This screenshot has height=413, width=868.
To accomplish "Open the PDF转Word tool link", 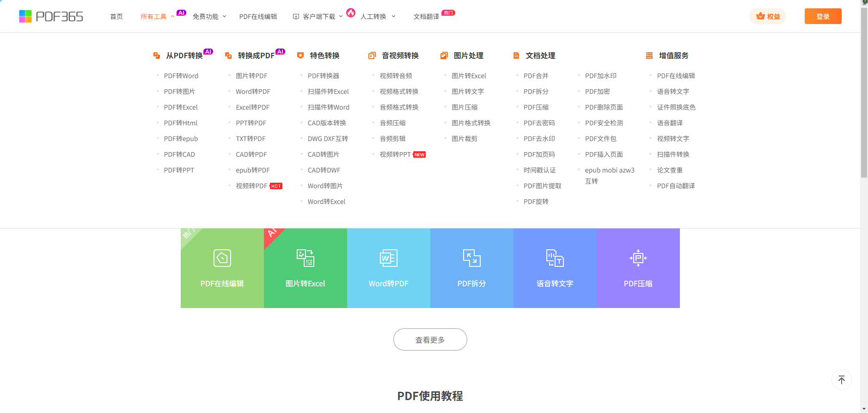I will [181, 76].
